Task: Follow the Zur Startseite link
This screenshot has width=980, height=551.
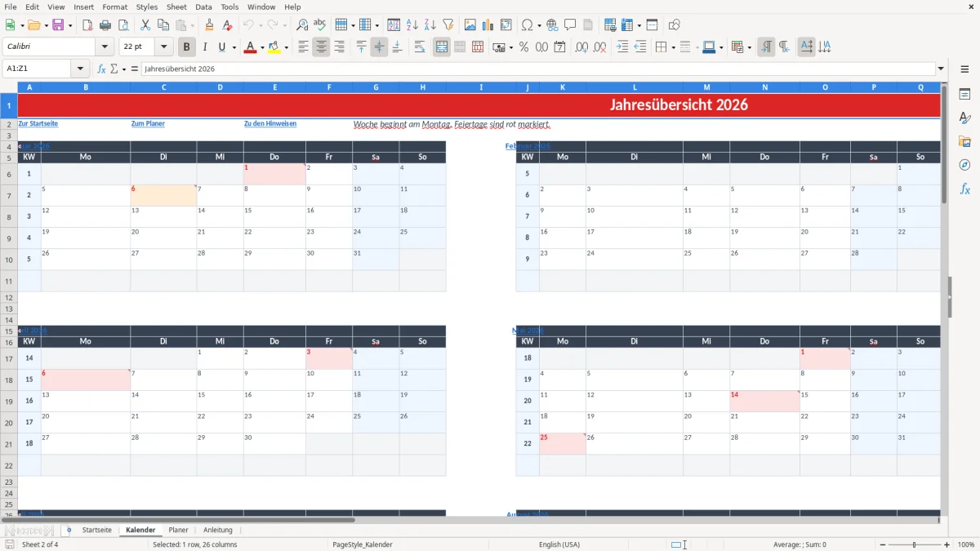Action: [x=38, y=123]
